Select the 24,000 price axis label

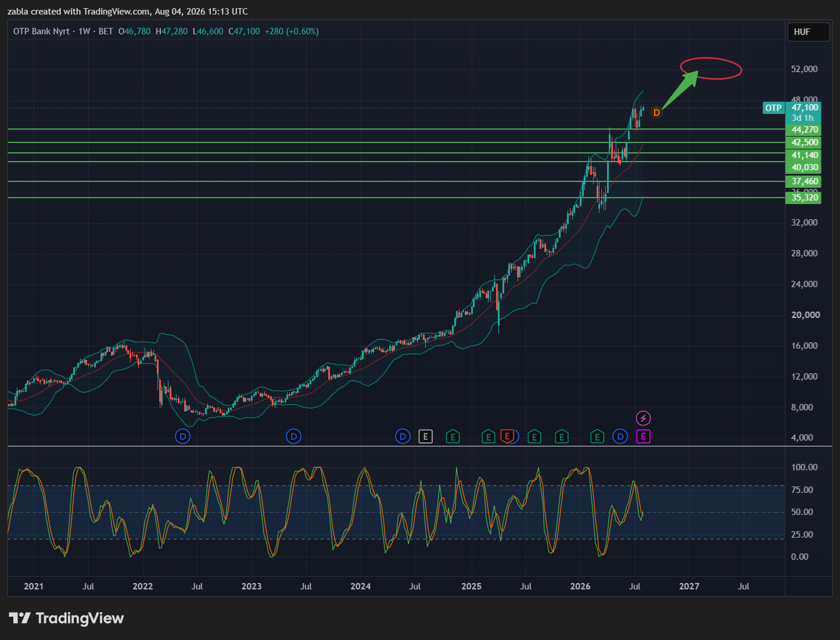[x=804, y=284]
